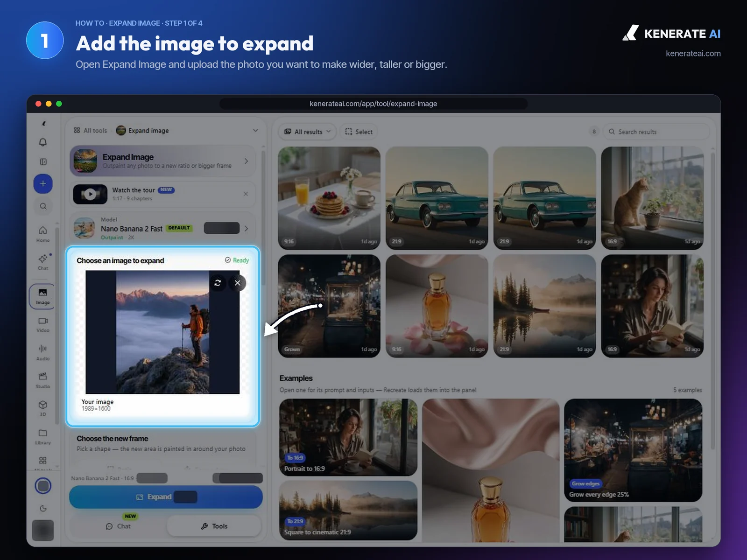Click All tools breadcrumb
The height and width of the screenshot is (560, 747).
(x=91, y=131)
